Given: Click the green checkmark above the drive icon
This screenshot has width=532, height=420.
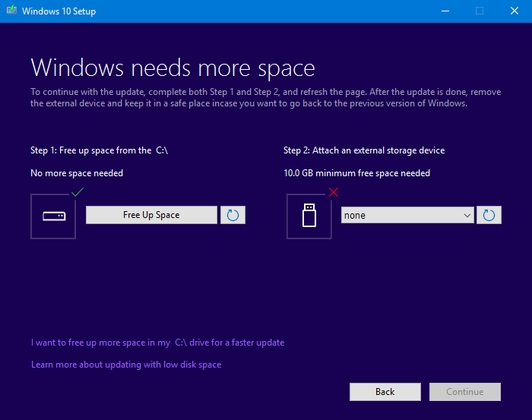Looking at the screenshot, I should click(76, 193).
